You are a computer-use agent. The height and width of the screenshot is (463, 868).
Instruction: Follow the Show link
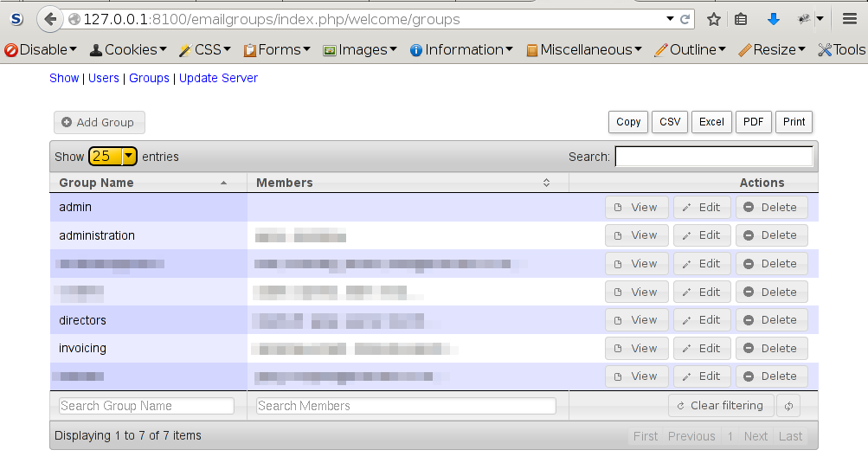coord(64,78)
